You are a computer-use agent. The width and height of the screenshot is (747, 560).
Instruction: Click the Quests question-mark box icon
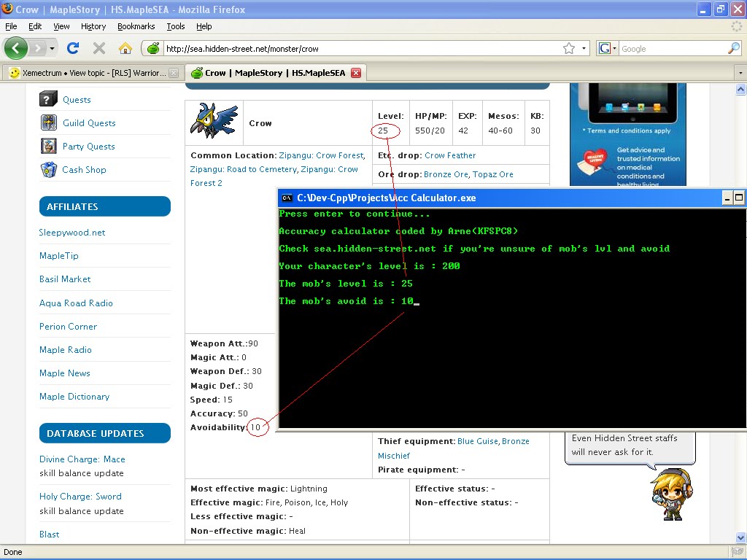[49, 99]
